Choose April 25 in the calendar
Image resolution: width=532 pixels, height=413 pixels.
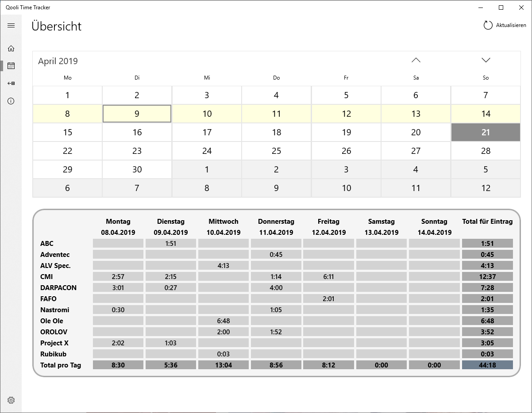pos(276,151)
